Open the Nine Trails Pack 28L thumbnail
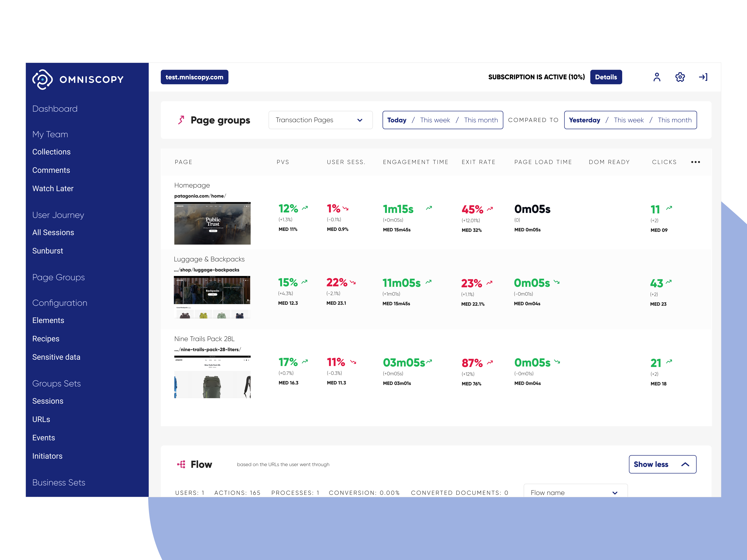This screenshot has height=560, width=747. [x=212, y=377]
